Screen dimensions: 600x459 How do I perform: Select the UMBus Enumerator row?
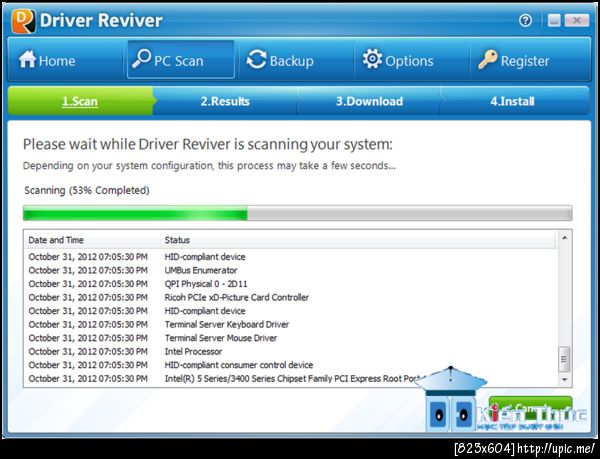click(x=291, y=270)
